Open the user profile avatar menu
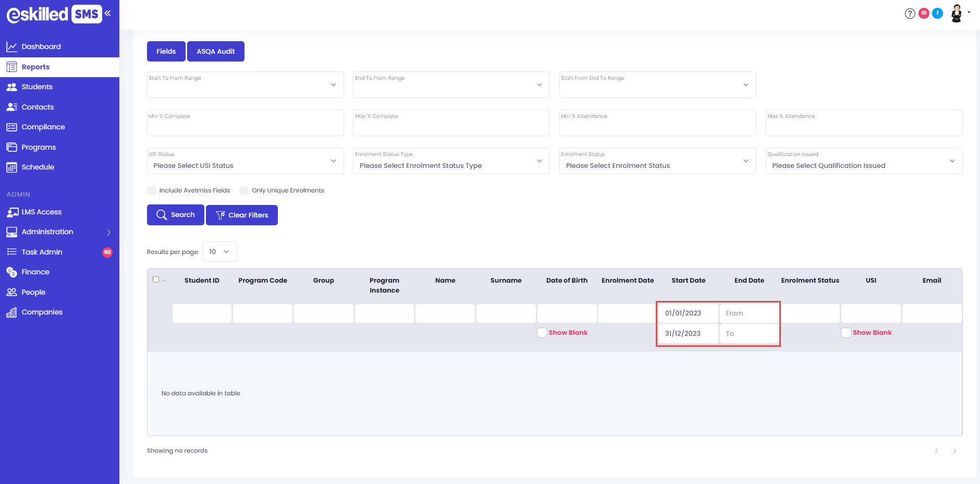 click(957, 14)
